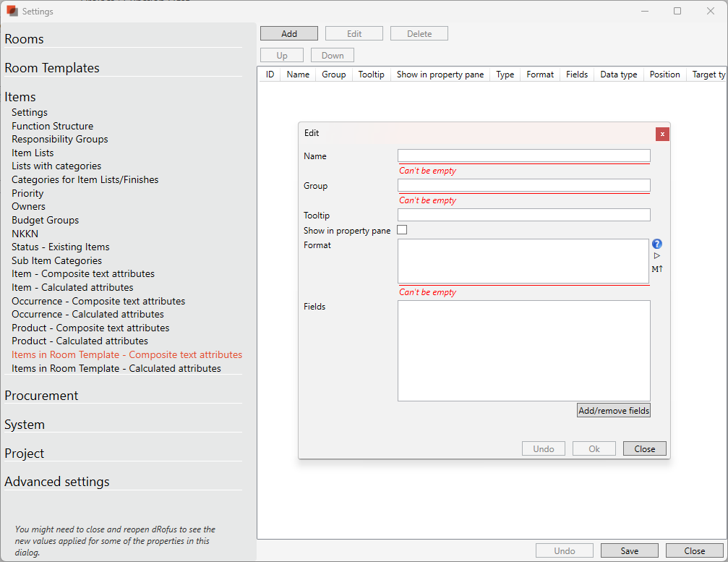Close the Edit dialog with red X
The height and width of the screenshot is (562, 728).
661,134
